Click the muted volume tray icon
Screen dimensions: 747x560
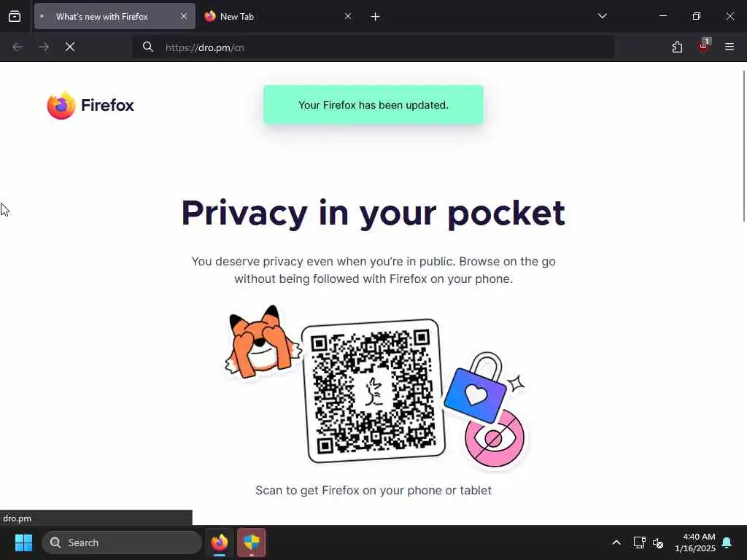pyautogui.click(x=659, y=542)
